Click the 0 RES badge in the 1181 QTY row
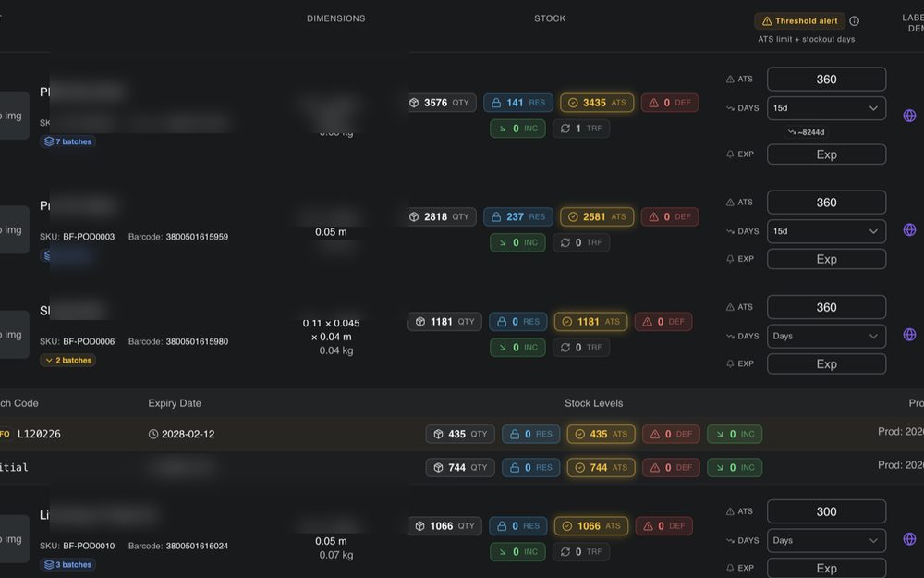 pos(518,322)
